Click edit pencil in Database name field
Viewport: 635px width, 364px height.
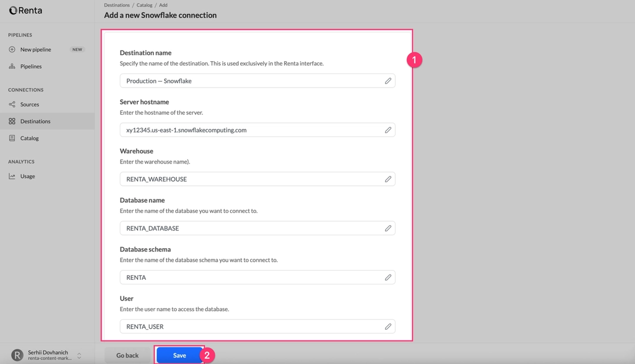click(x=388, y=228)
